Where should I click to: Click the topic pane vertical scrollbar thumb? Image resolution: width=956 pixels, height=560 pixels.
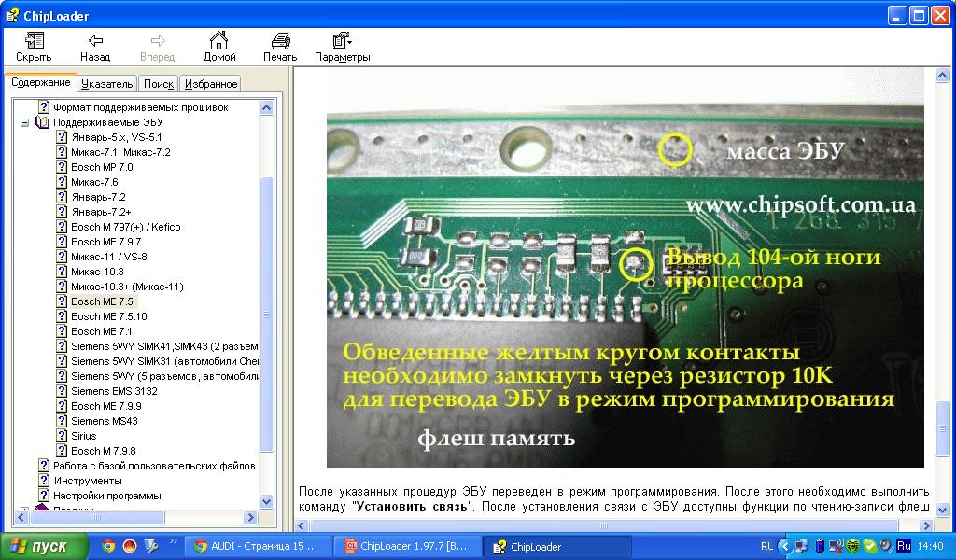(x=942, y=427)
